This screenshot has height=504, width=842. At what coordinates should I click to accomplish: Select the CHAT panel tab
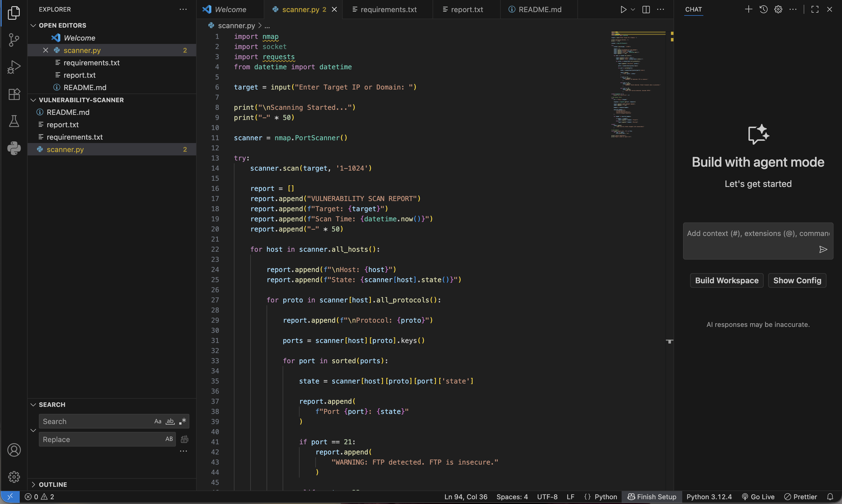(x=693, y=10)
